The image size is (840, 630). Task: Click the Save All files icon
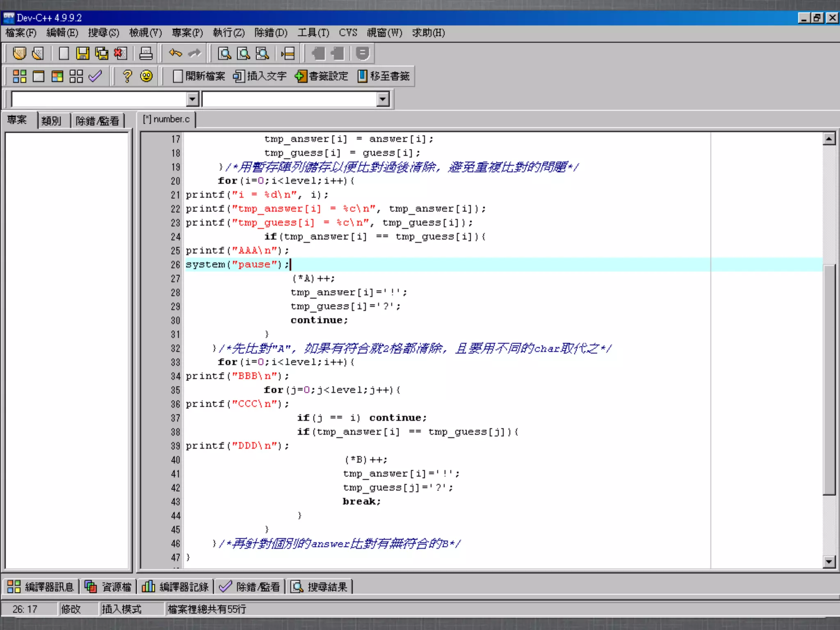click(x=101, y=53)
